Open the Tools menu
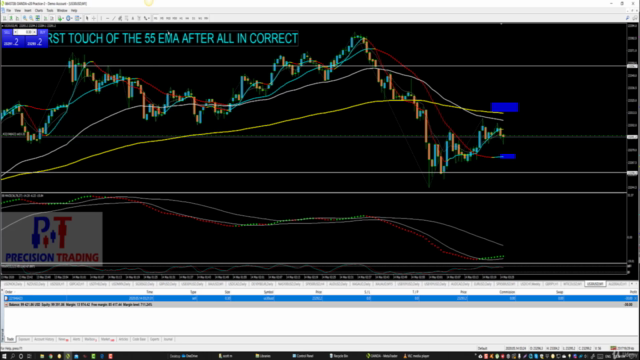640x360 pixels. pyautogui.click(x=50, y=10)
